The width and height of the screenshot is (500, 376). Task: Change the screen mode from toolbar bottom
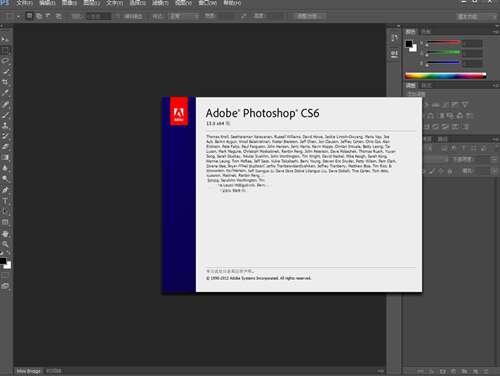tap(5, 286)
